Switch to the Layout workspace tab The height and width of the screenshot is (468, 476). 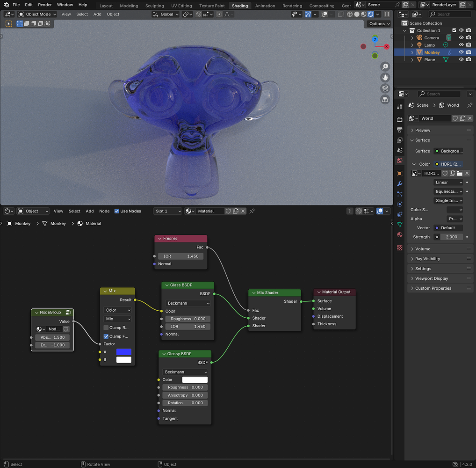[x=106, y=6]
